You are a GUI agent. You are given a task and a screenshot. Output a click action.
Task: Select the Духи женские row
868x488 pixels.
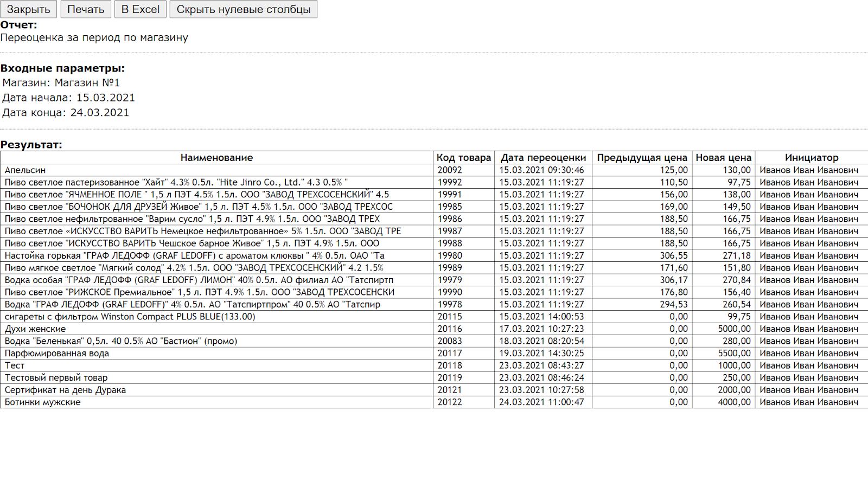pyautogui.click(x=35, y=329)
